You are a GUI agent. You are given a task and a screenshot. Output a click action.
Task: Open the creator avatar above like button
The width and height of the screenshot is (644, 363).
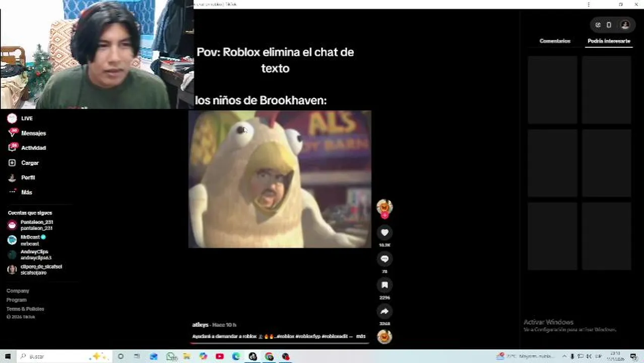coord(384,206)
